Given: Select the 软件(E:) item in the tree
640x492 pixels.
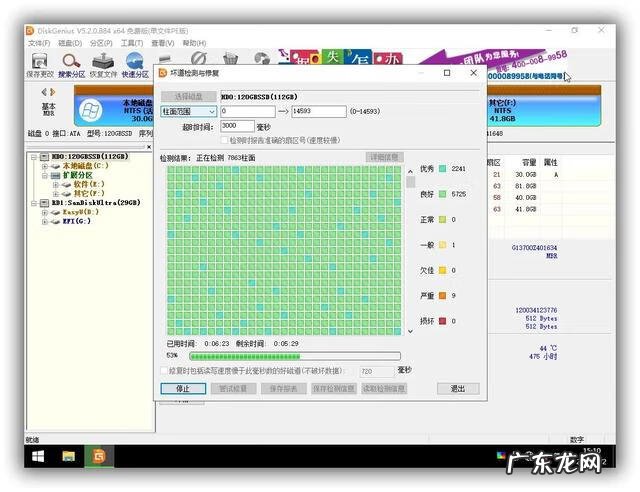Looking at the screenshot, I should (x=89, y=185).
